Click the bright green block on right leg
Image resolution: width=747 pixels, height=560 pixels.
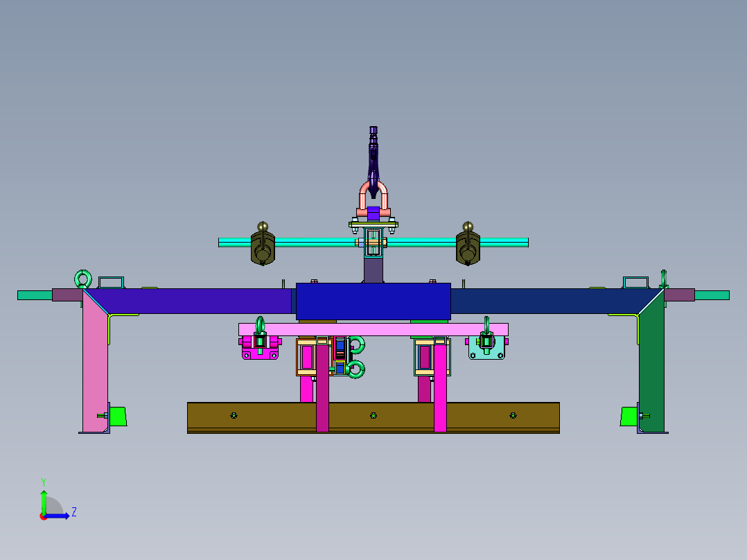coord(629,416)
